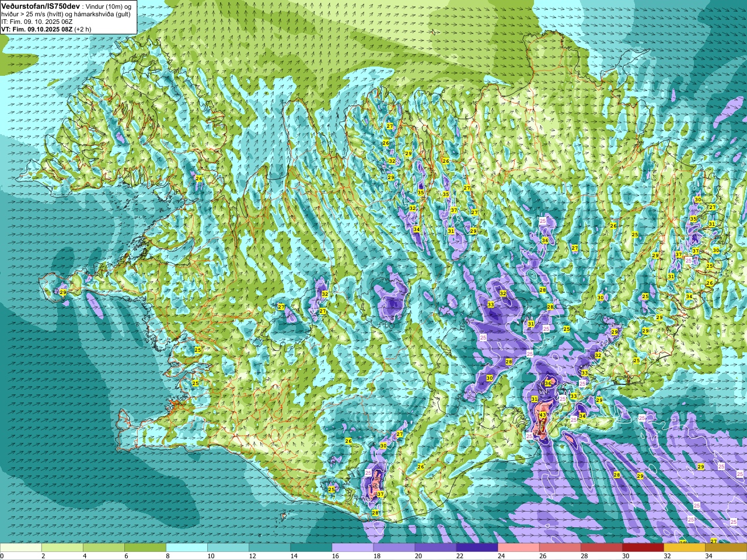Click the 14–16 m/s dark teal legend swatch

(x=311, y=548)
